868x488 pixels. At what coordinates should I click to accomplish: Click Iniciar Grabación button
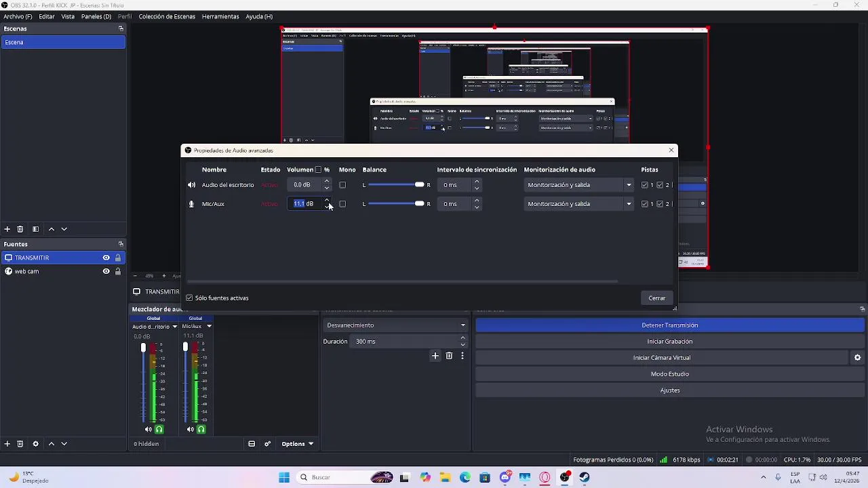click(669, 342)
